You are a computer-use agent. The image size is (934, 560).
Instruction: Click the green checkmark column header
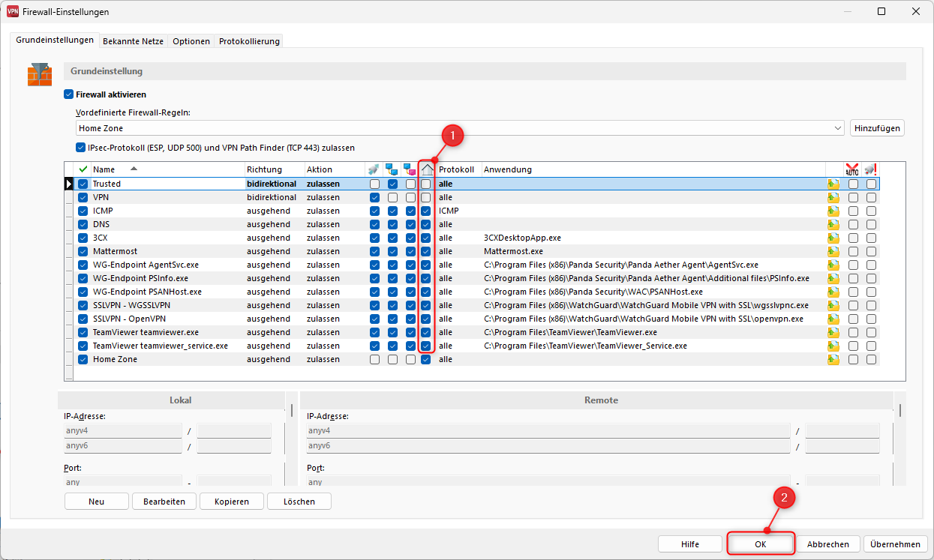83,169
